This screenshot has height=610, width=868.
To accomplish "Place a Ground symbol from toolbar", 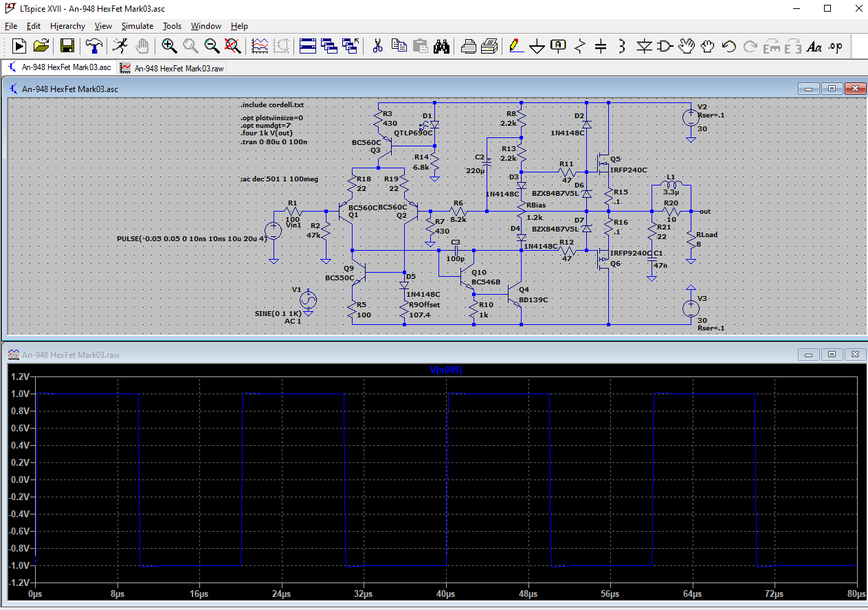I will coord(537,46).
